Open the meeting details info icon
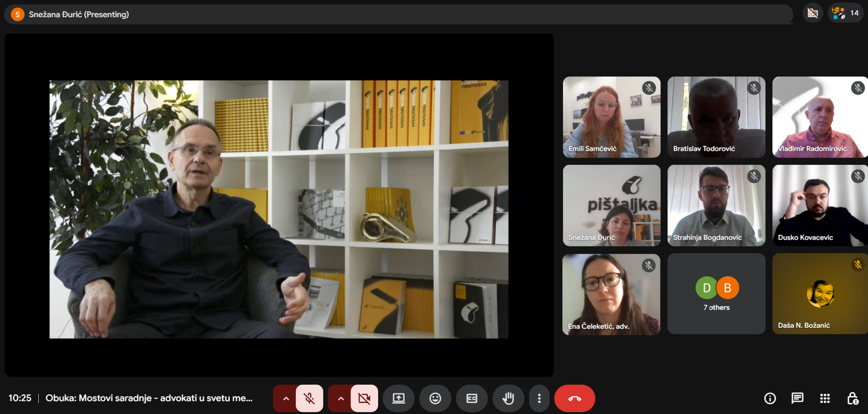The width and height of the screenshot is (868, 414). (770, 398)
